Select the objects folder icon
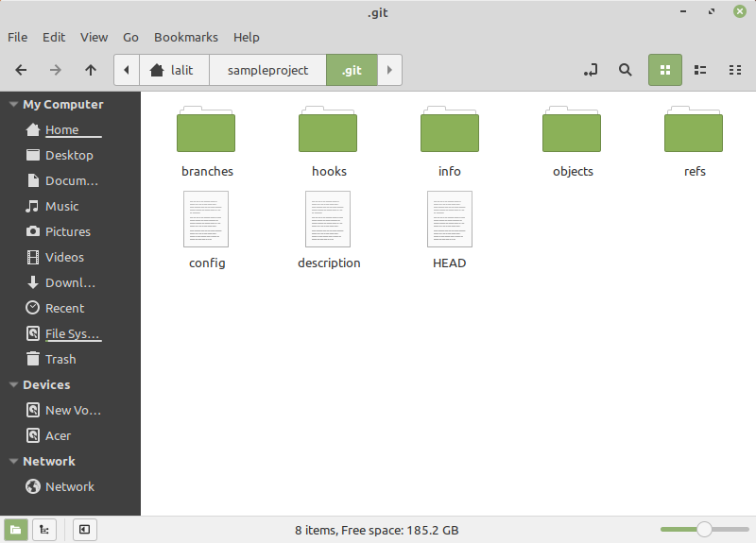The image size is (756, 543). pyautogui.click(x=572, y=129)
